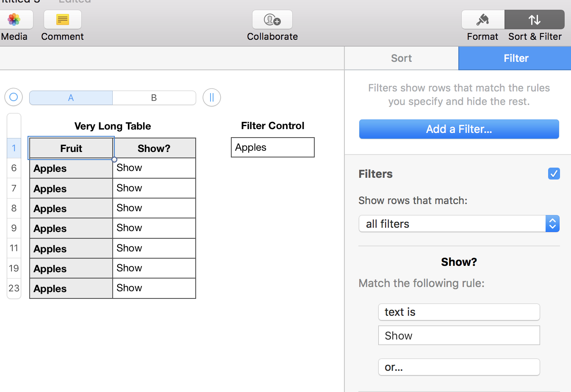This screenshot has height=392, width=571.
Task: Select the Filter tab
Action: (x=516, y=58)
